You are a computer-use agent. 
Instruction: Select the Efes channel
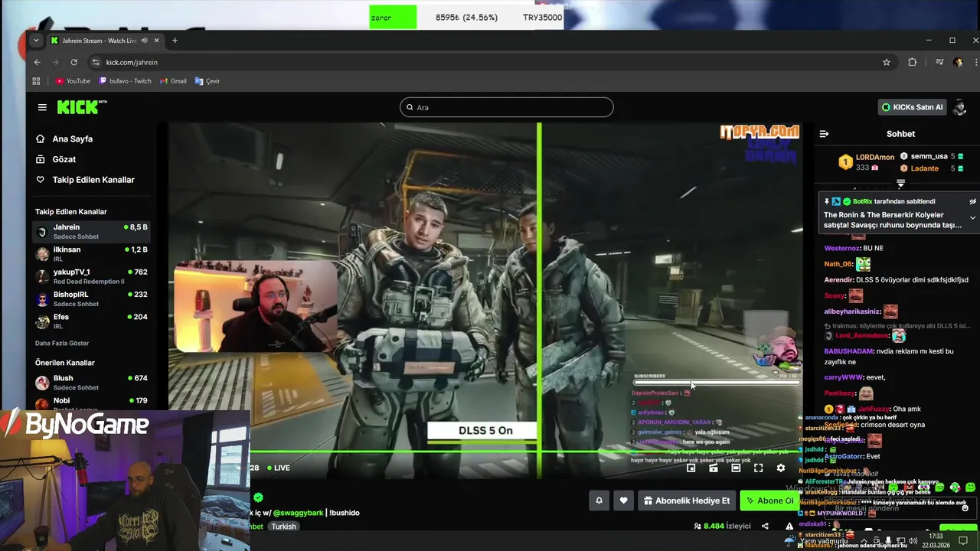(92, 321)
